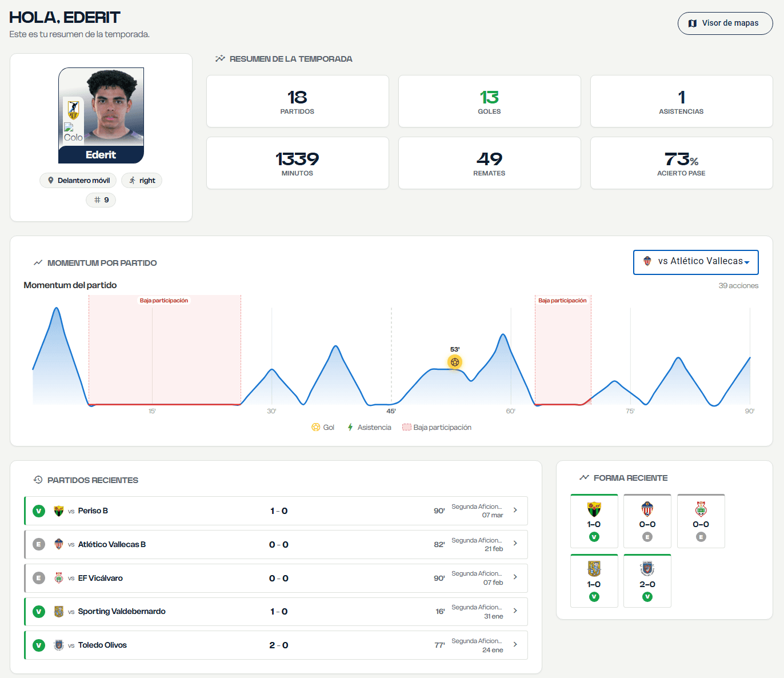Expand the Sporting Valdebernardo match chevron

(515, 611)
